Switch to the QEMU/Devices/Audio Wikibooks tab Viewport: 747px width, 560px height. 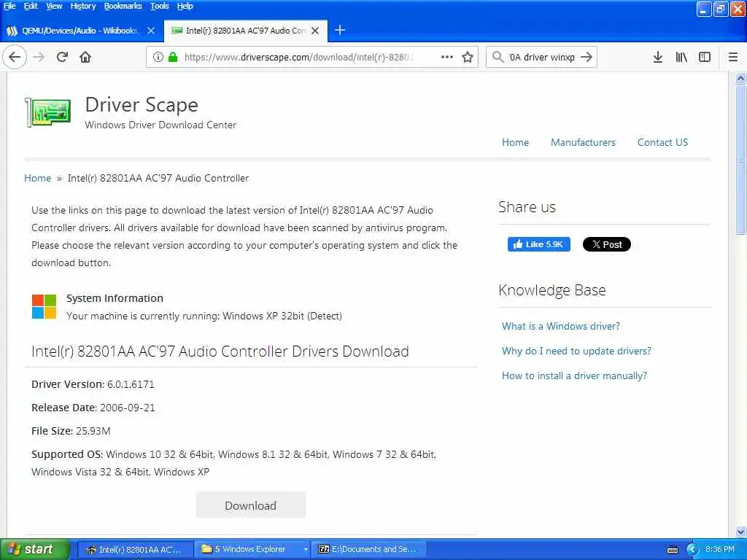(79, 31)
